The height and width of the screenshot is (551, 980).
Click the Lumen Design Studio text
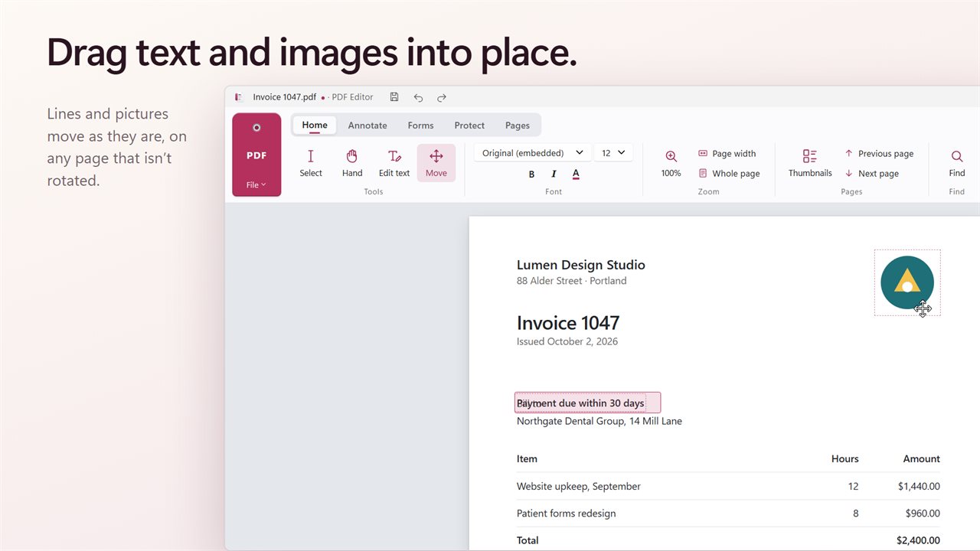(x=581, y=265)
